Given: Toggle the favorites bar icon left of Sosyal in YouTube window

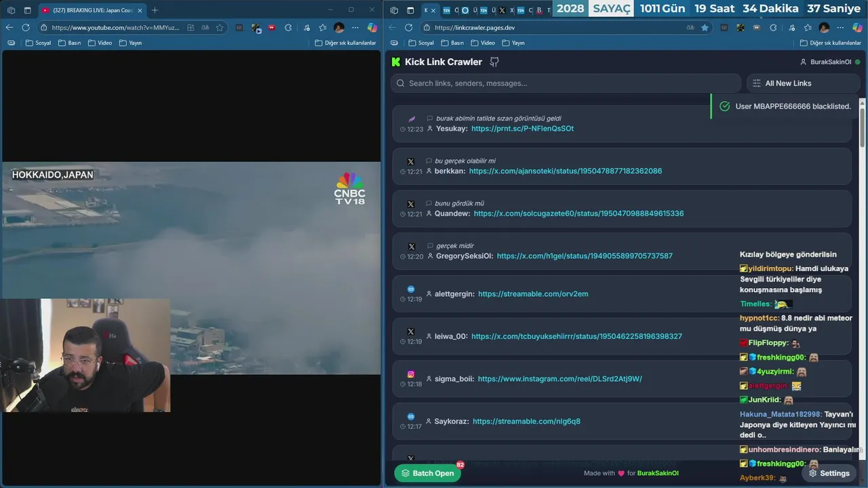Looking at the screenshot, I should 11,43.
